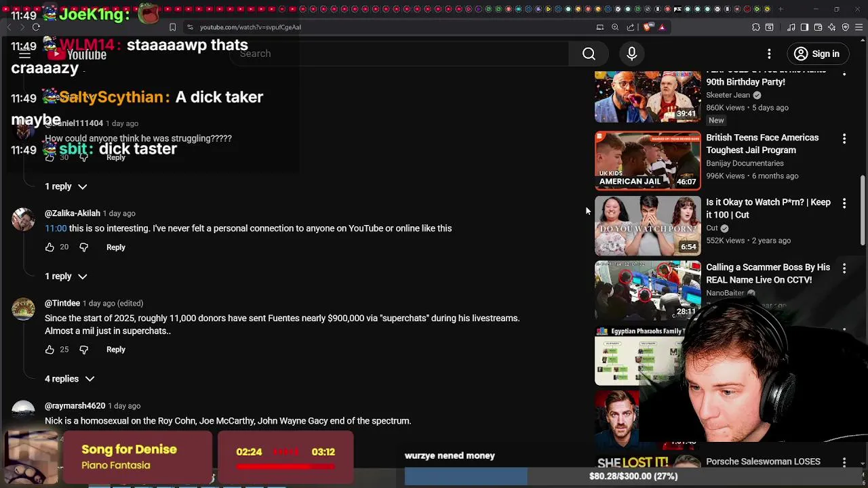Open options menu for Porsche Saleswoman video

coord(844,462)
